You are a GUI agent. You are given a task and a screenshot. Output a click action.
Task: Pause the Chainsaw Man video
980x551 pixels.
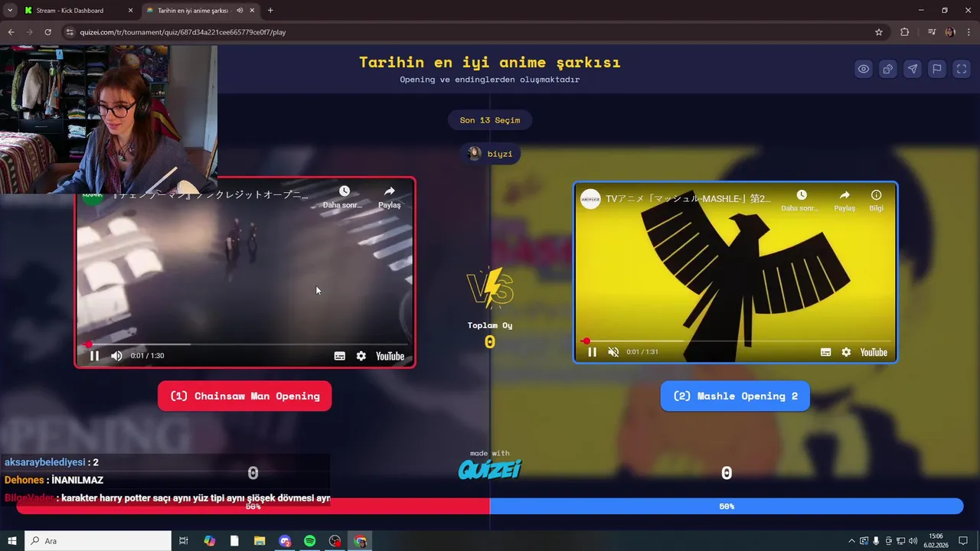94,356
